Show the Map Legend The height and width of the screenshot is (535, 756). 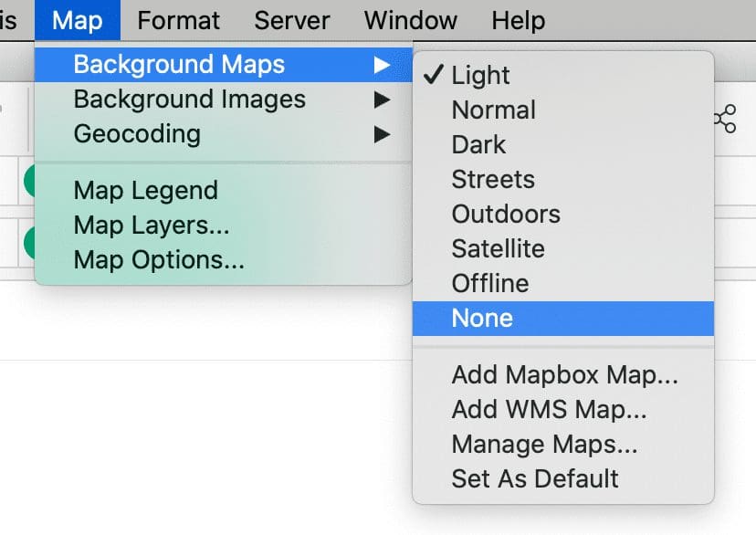coord(144,190)
